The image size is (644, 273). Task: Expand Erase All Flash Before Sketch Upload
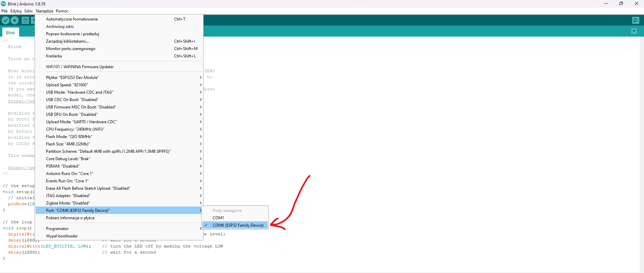tap(119, 188)
